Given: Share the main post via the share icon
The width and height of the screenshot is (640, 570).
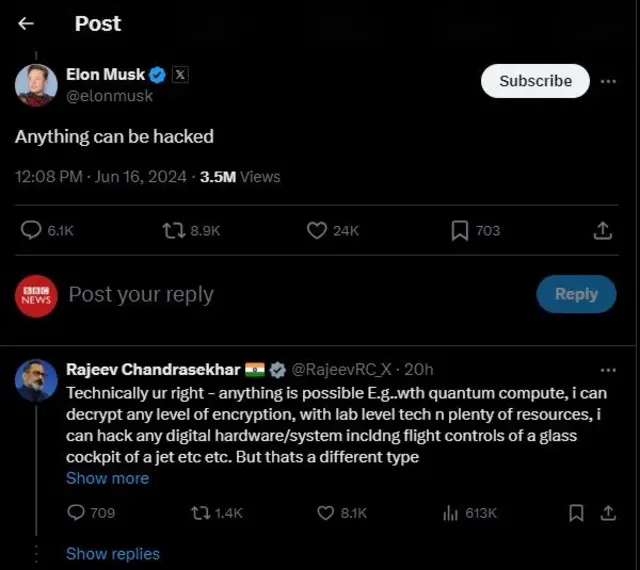Looking at the screenshot, I should (602, 230).
